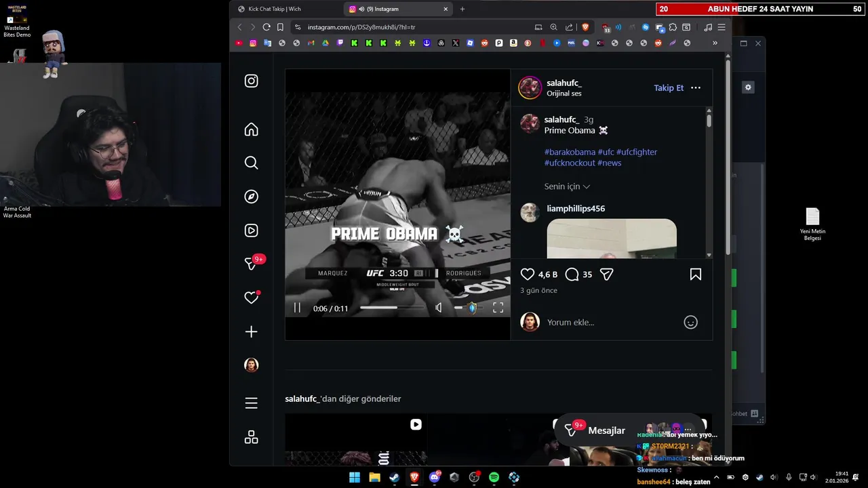
Task: Open the Meta apps grid icon
Action: coord(252,437)
